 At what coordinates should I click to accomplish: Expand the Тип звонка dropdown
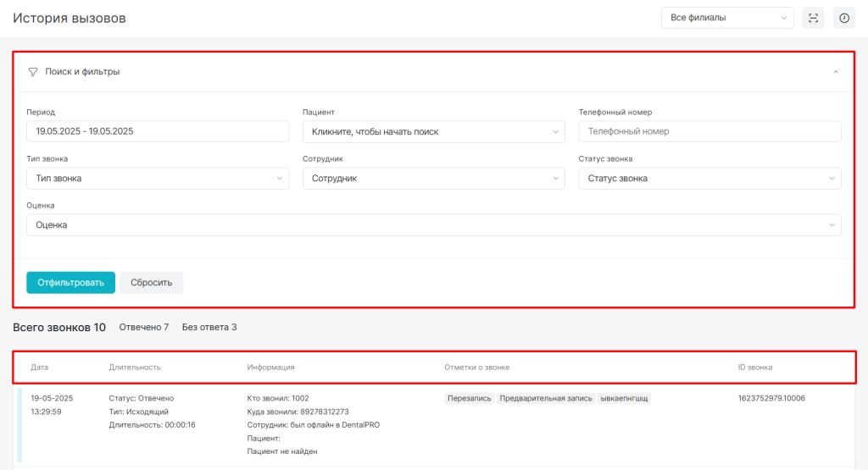click(x=158, y=179)
